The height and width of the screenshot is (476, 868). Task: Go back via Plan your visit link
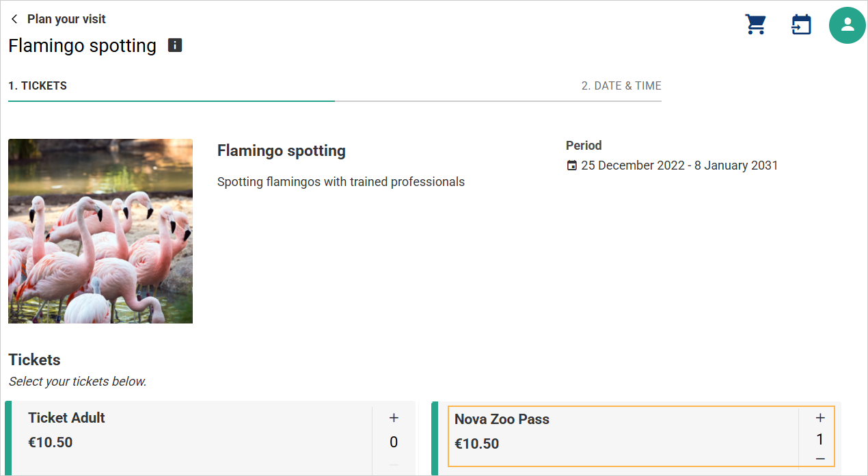click(x=66, y=19)
